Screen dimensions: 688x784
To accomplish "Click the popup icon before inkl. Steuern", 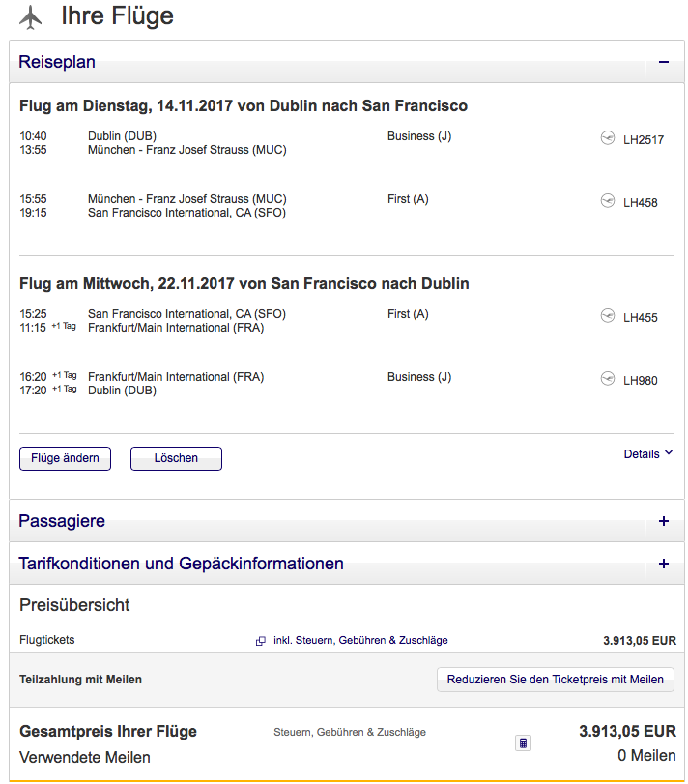I will point(261,641).
